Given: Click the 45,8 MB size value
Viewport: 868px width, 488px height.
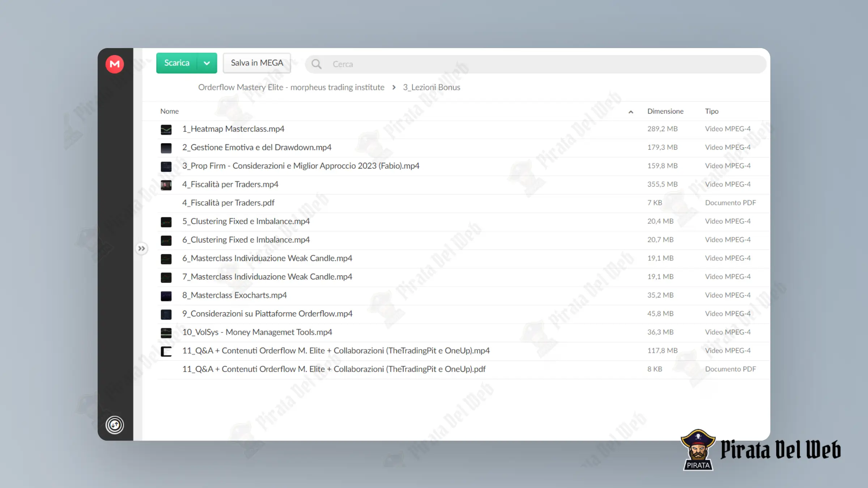Looking at the screenshot, I should (660, 314).
